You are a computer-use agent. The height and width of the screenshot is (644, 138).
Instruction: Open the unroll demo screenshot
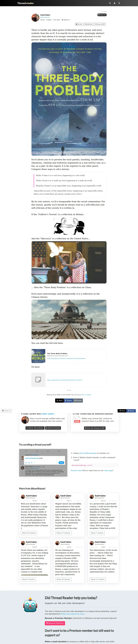[43, 463]
